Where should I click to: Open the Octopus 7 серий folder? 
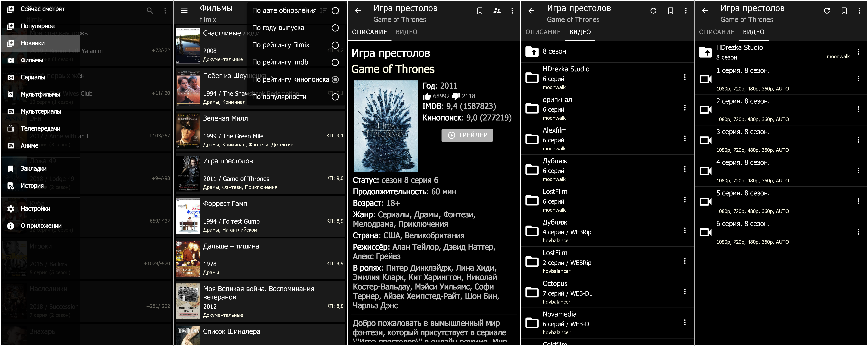[x=607, y=293]
